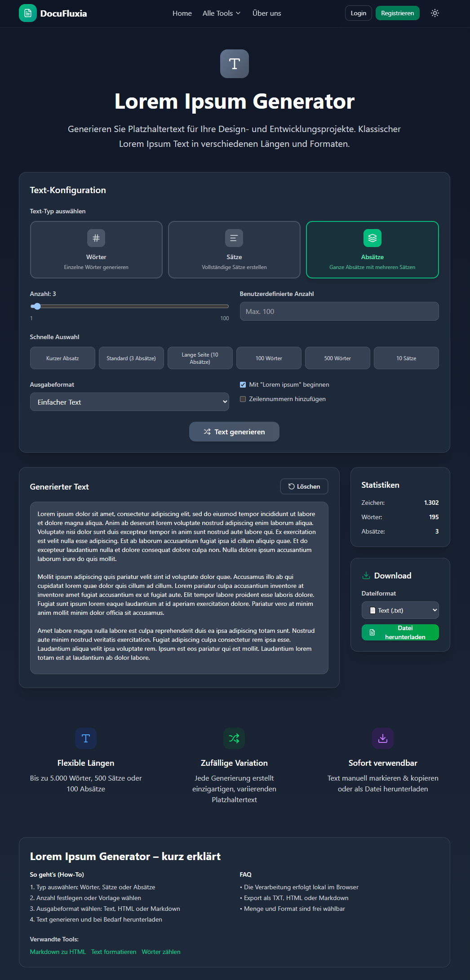Viewport: 470px width, 980px height.
Task: Choose the Sätze text type icon
Action: pyautogui.click(x=234, y=238)
